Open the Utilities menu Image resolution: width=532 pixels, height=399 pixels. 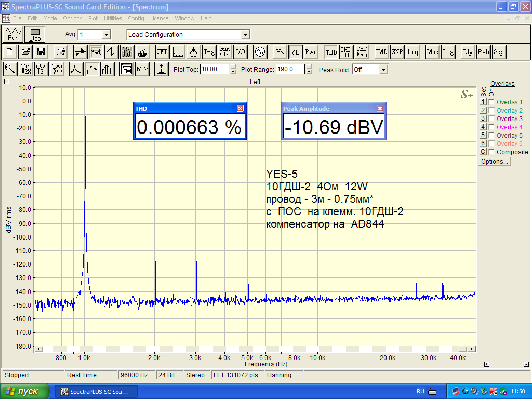pyautogui.click(x=113, y=18)
